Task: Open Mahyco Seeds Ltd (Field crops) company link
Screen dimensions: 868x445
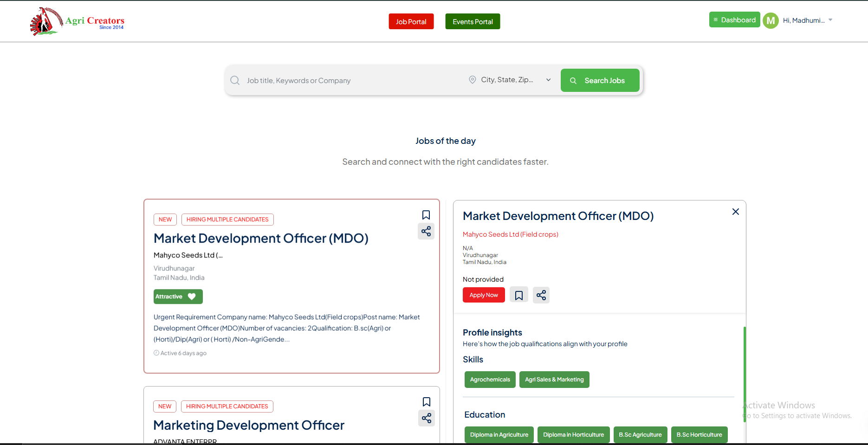Action: [510, 234]
